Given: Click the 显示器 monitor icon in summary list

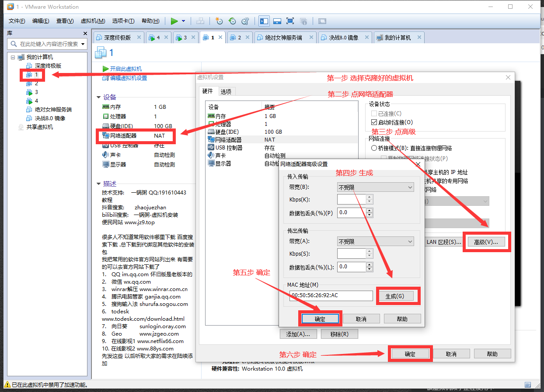Looking at the screenshot, I should tap(105, 165).
